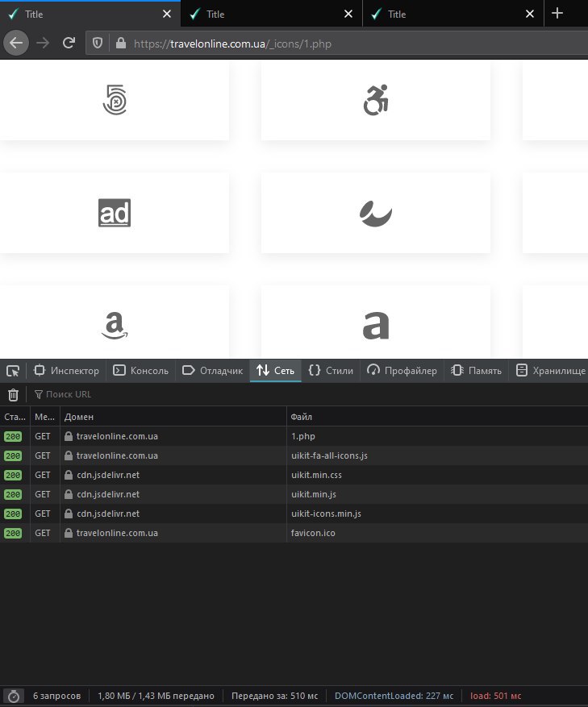Click the browser forward arrow button
Viewport: 588px width, 707px height.
coord(43,44)
